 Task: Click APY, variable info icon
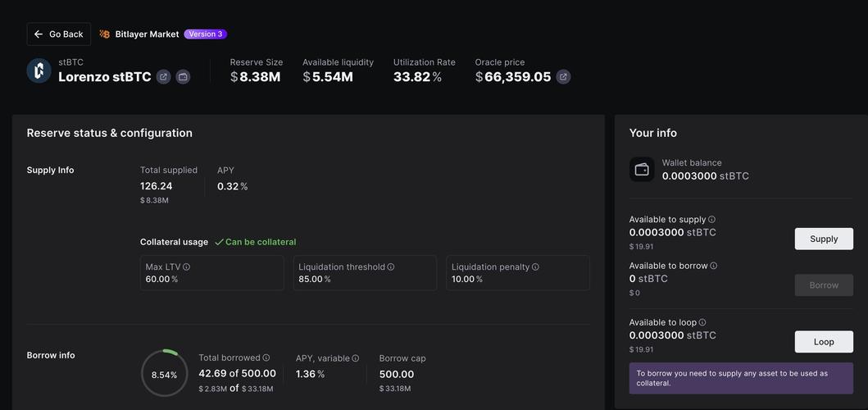356,358
